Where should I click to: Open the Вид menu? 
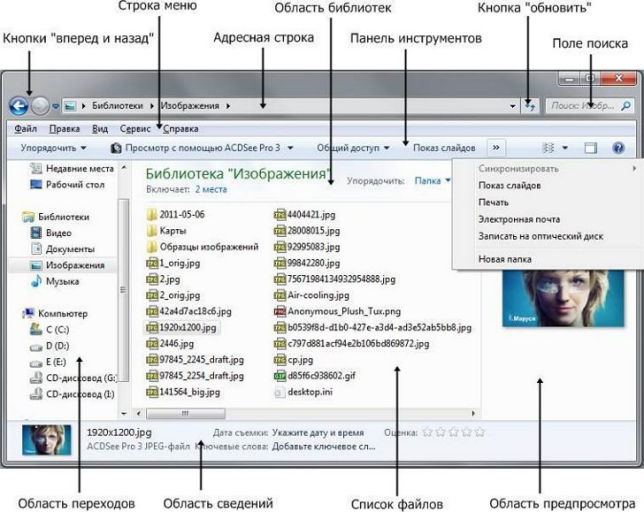(100, 129)
